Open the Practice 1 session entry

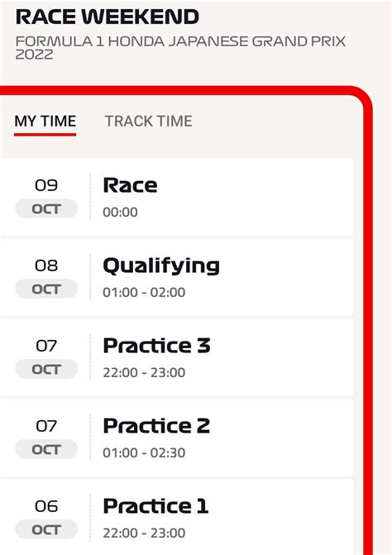click(177, 517)
